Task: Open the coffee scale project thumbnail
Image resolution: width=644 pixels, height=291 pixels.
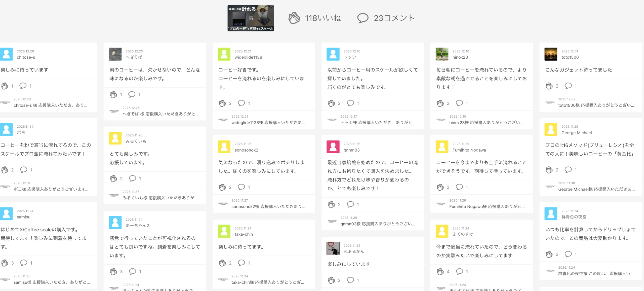Action: tap(251, 18)
